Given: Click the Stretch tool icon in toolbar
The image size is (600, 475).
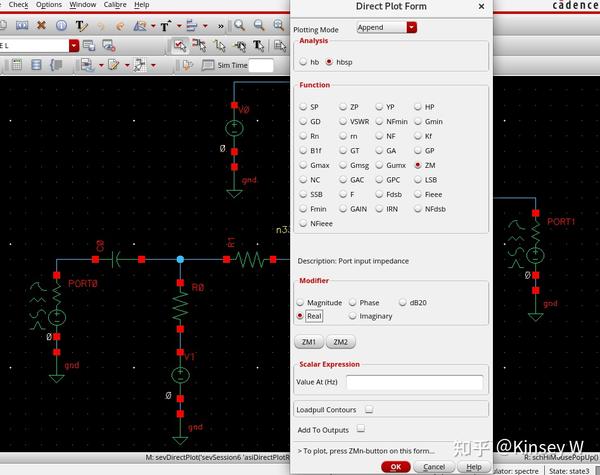Looking at the screenshot, I should point(22,26).
